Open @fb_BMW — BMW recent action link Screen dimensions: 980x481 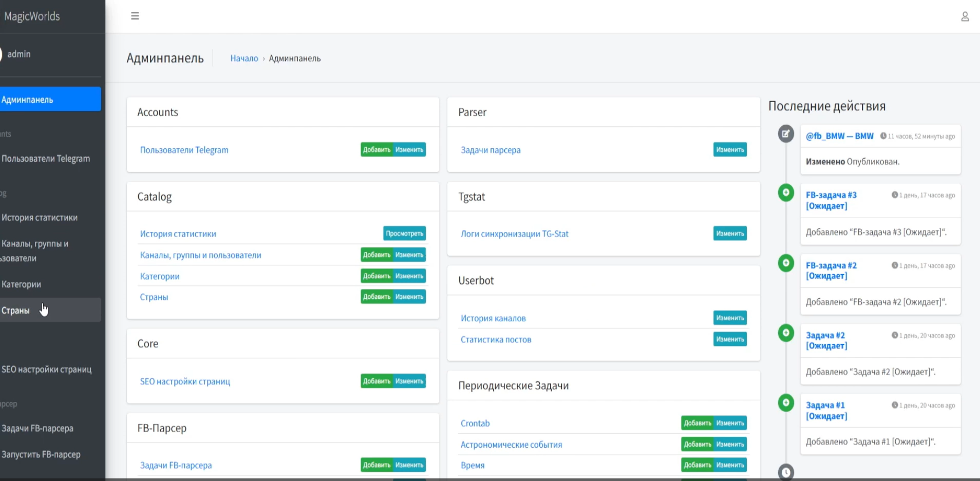coord(839,136)
